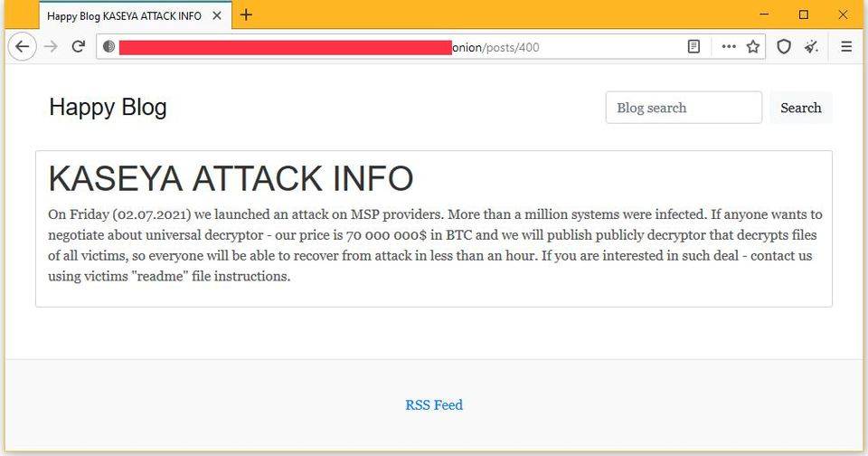Image resolution: width=868 pixels, height=456 pixels.
Task: Reload the current page
Action: [x=79, y=46]
